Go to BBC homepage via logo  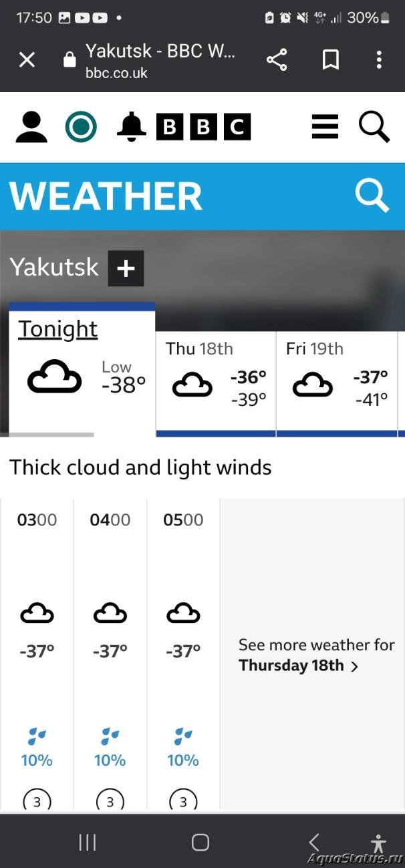203,127
